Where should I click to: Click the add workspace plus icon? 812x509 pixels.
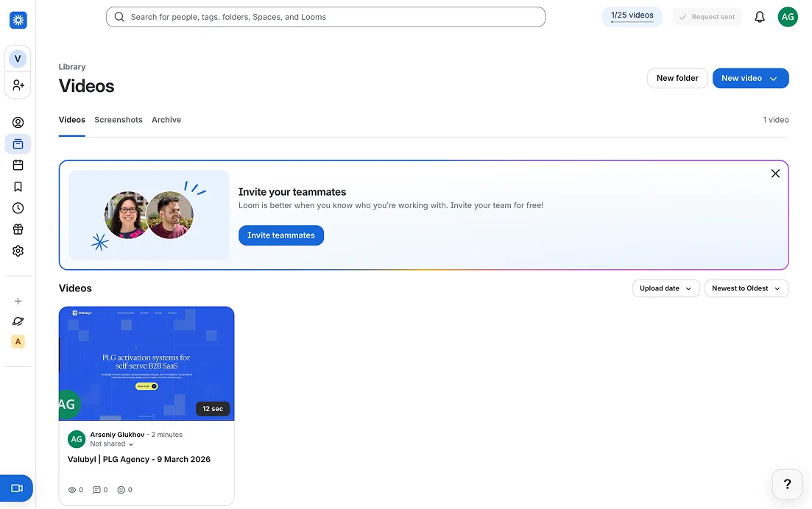click(18, 300)
